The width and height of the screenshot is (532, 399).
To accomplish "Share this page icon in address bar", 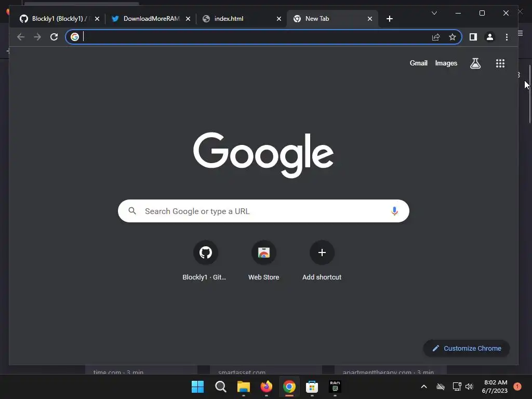I will coord(436,37).
